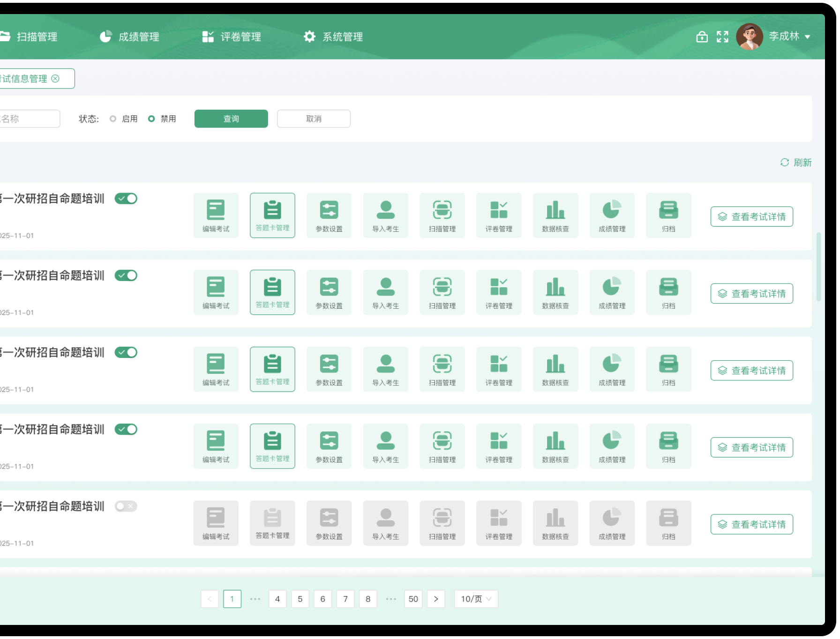Select the 禁用 status radio button
The width and height of the screenshot is (840, 639).
pos(151,119)
